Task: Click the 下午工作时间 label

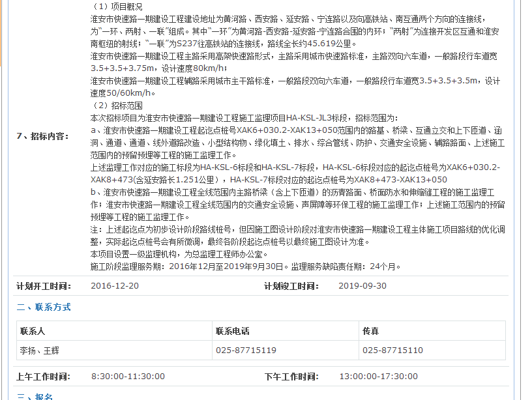Action: click(x=291, y=377)
